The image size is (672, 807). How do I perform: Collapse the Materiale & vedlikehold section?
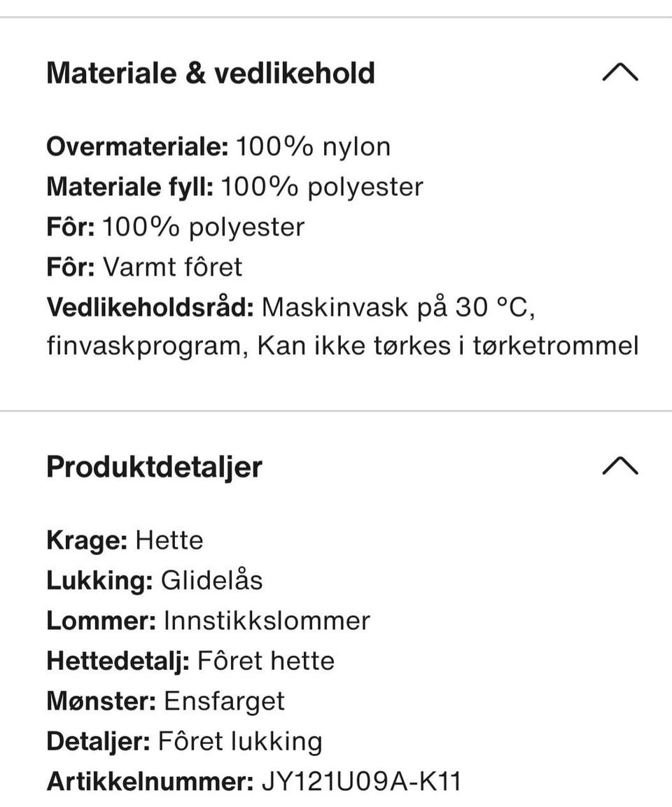(x=620, y=73)
